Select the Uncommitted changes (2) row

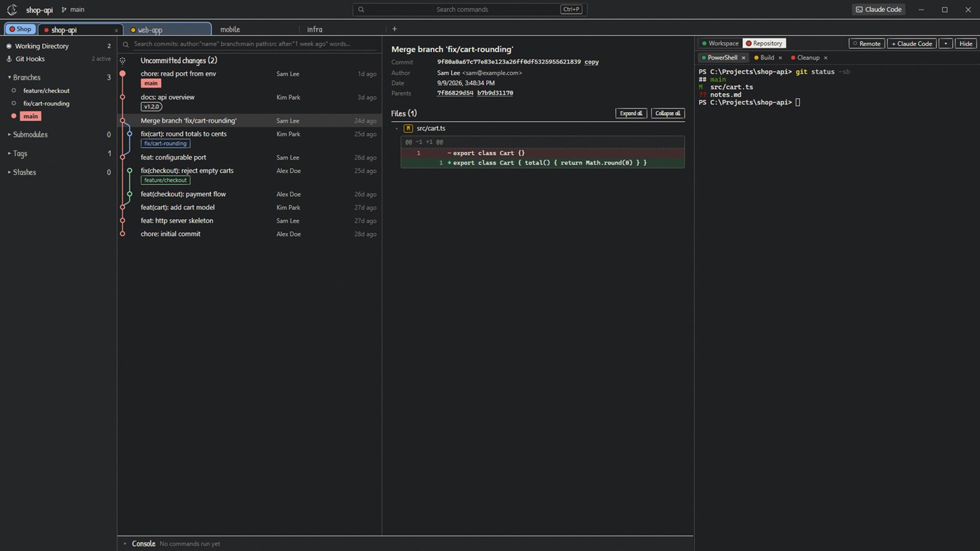pyautogui.click(x=250, y=61)
